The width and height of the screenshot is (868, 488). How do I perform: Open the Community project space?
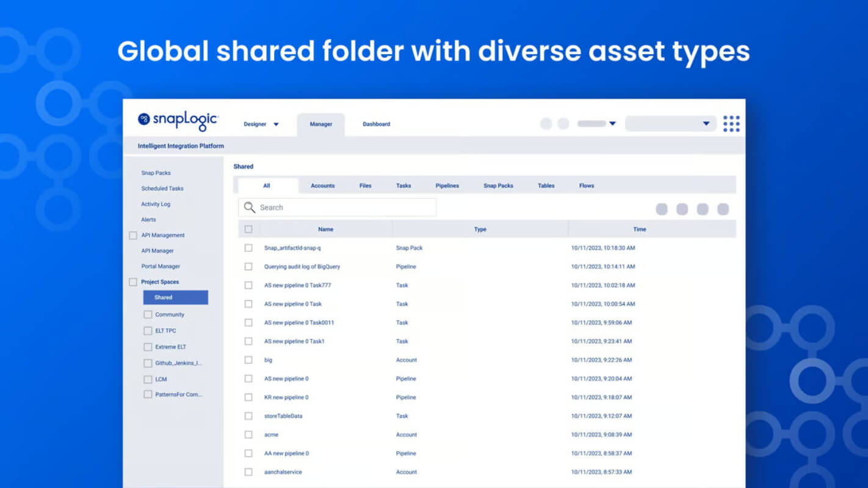click(x=170, y=315)
